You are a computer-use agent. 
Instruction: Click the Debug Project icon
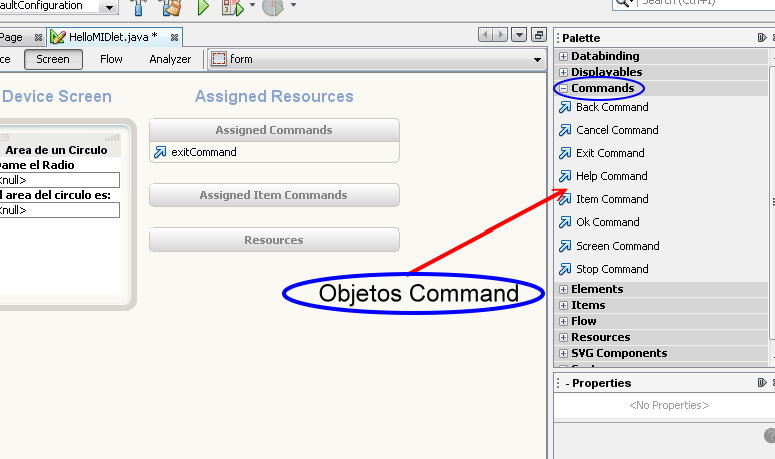point(233,7)
